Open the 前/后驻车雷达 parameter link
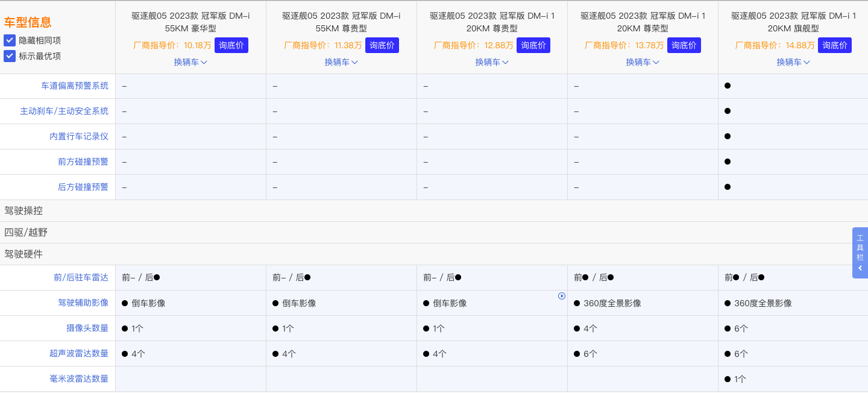Viewport: 868px width, 393px height. coord(81,278)
